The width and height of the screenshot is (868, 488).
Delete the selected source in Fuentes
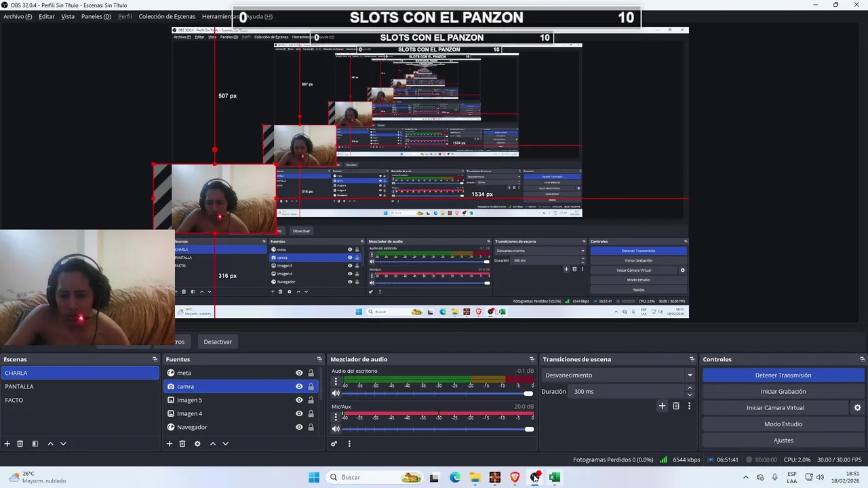click(182, 444)
